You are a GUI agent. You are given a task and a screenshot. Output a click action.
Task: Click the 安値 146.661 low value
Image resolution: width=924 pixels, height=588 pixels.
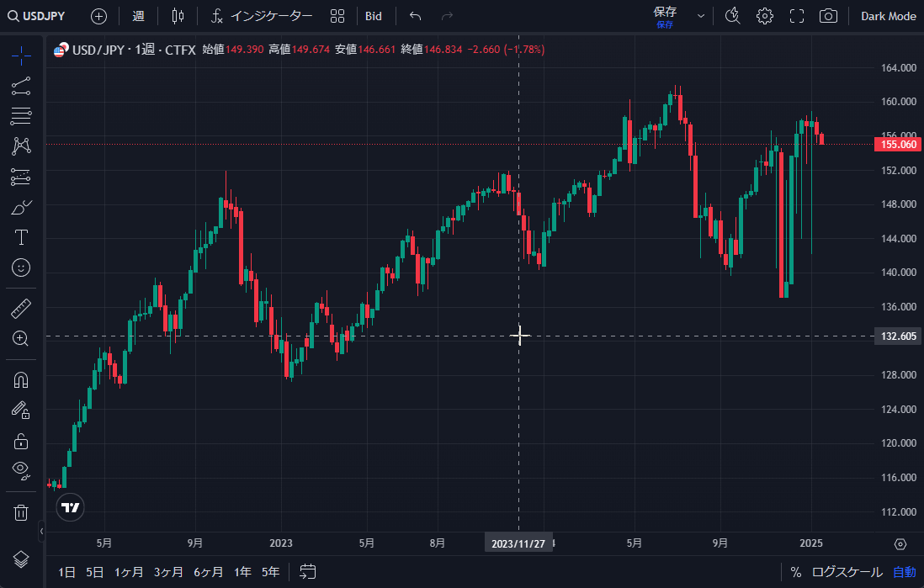365,50
